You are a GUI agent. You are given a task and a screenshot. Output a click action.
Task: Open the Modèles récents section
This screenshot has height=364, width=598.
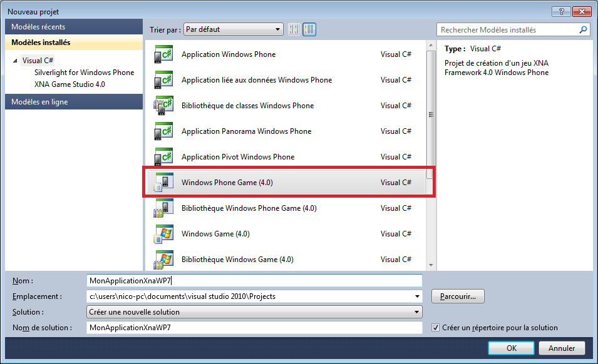[x=38, y=27]
